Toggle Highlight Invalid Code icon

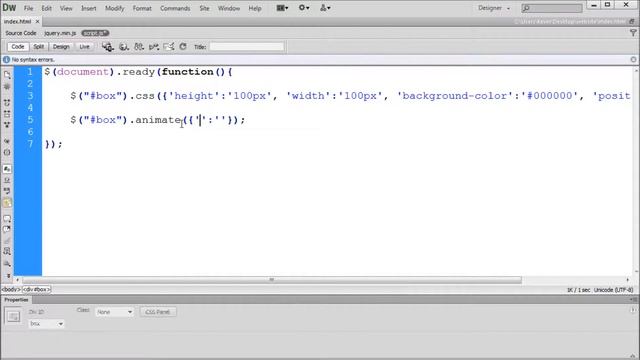coord(7,180)
